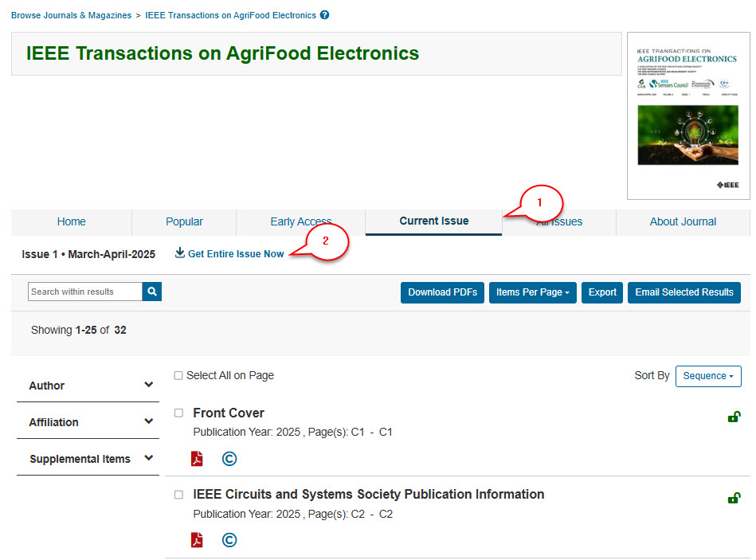Tick the Front Cover checkbox
The height and width of the screenshot is (560, 756).
pos(178,413)
